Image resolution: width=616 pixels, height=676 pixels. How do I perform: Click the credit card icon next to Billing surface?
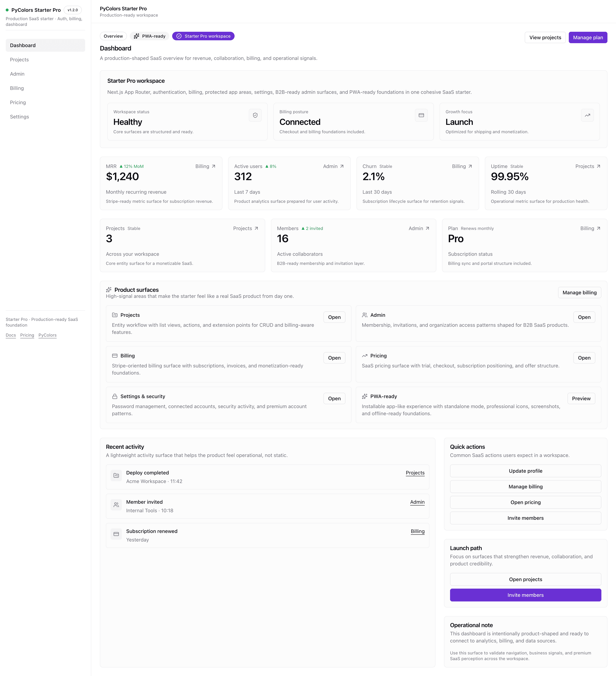point(115,355)
